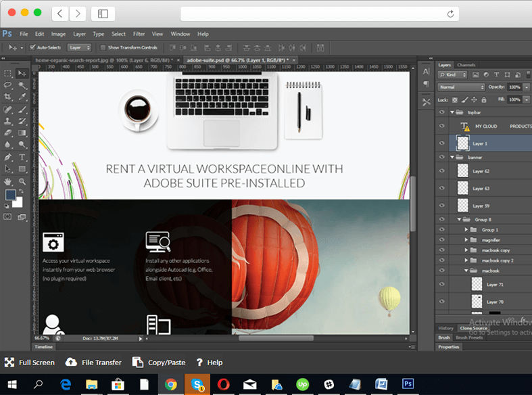
Task: Click the background color swatch
Action: click(x=18, y=203)
